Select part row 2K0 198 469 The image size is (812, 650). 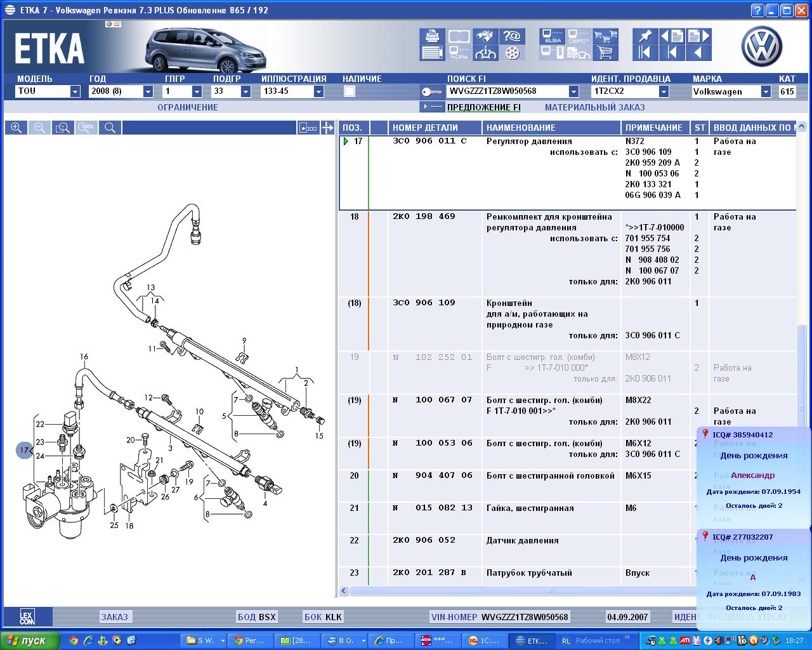[566, 253]
